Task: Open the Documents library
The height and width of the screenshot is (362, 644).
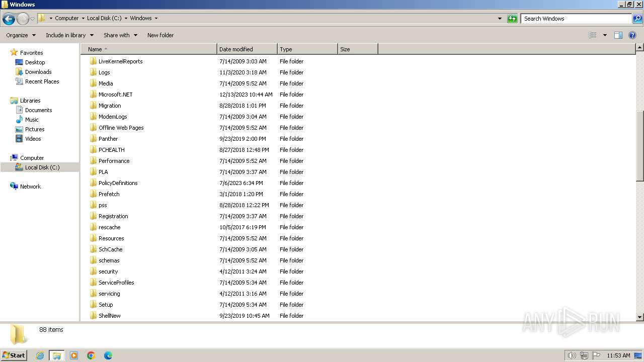Action: pyautogui.click(x=38, y=110)
